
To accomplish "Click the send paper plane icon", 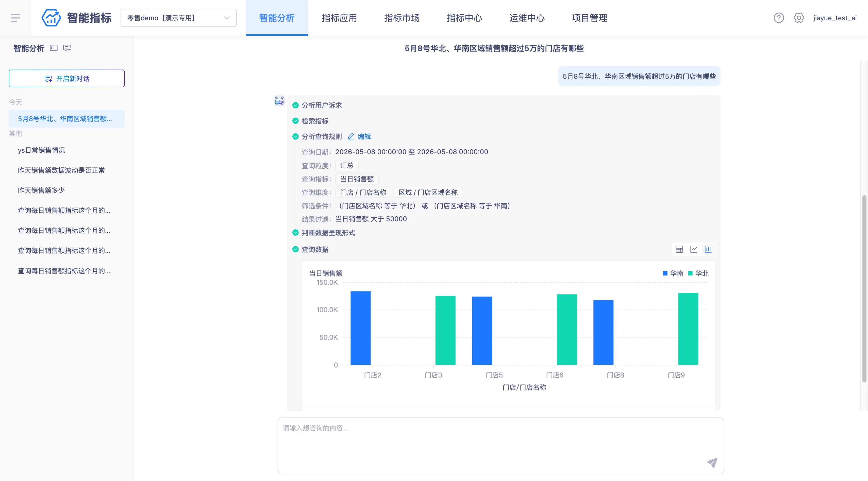I will tap(712, 463).
